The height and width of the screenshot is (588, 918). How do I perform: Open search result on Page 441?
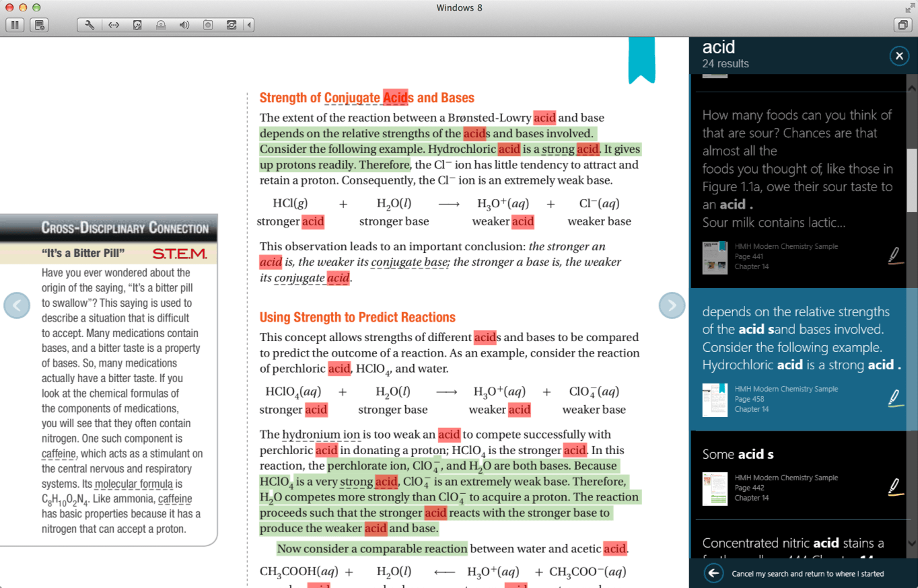[x=798, y=189]
